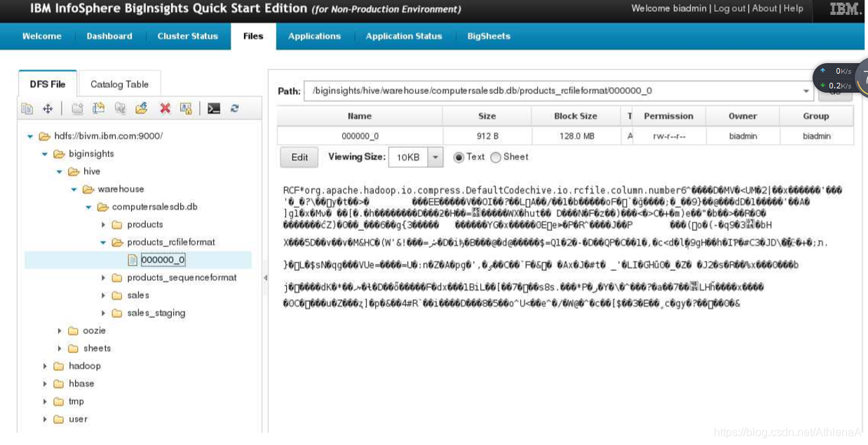Click the Owner column header
Image resolution: width=868 pixels, height=445 pixels.
coord(742,117)
